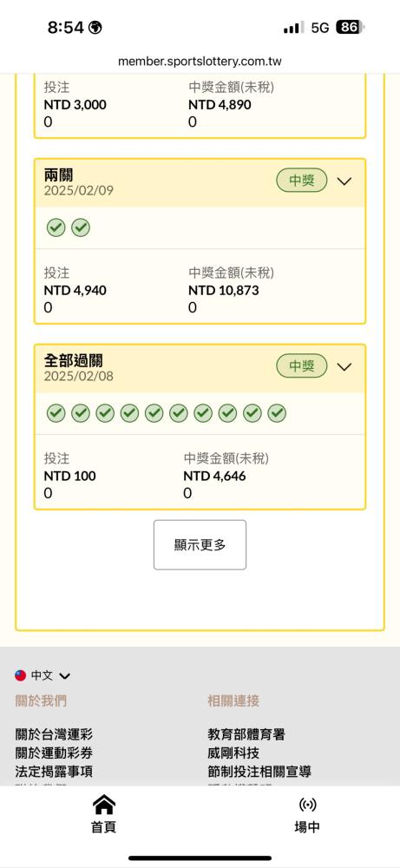The height and width of the screenshot is (868, 400).
Task: Open the 節制投注相關宣導 link
Action: click(259, 771)
